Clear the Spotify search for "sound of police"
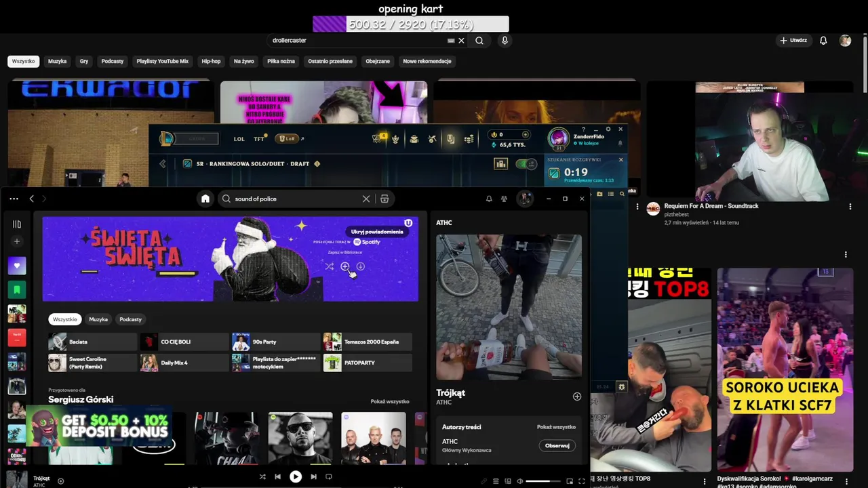This screenshot has width=868, height=488. (x=366, y=199)
